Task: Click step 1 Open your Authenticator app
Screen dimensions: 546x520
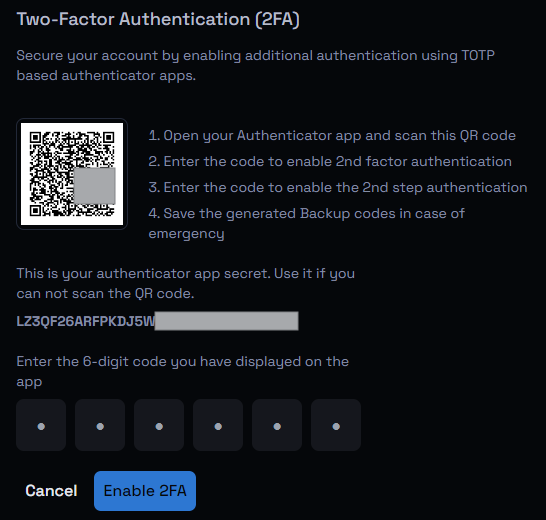Action: pos(332,135)
